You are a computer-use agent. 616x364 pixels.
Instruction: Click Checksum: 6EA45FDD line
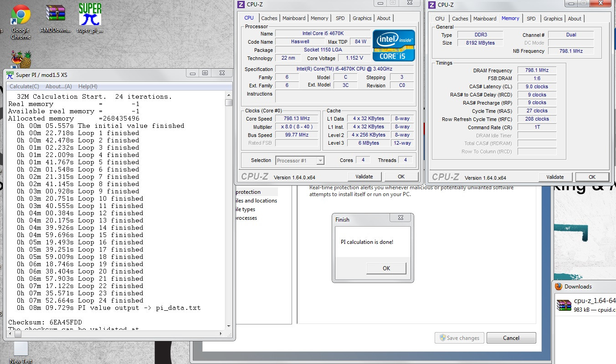tap(44, 322)
